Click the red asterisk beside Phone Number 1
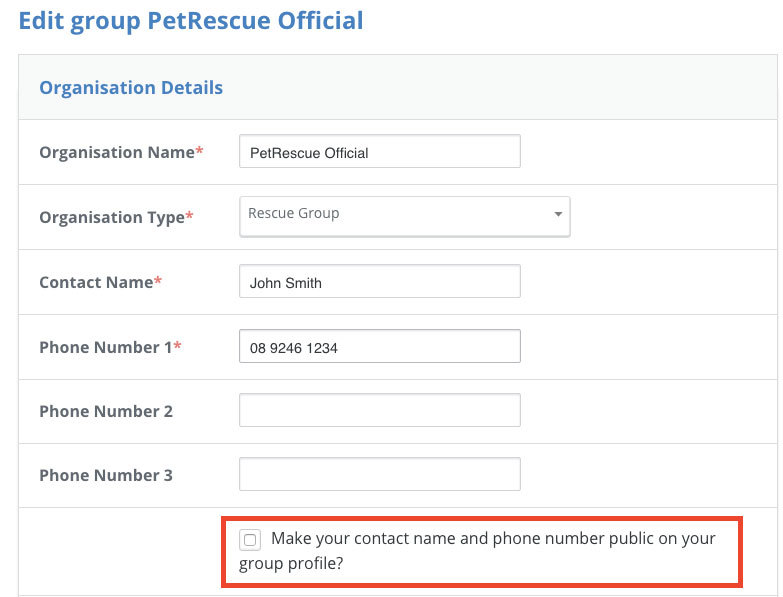783x597 pixels. (177, 345)
